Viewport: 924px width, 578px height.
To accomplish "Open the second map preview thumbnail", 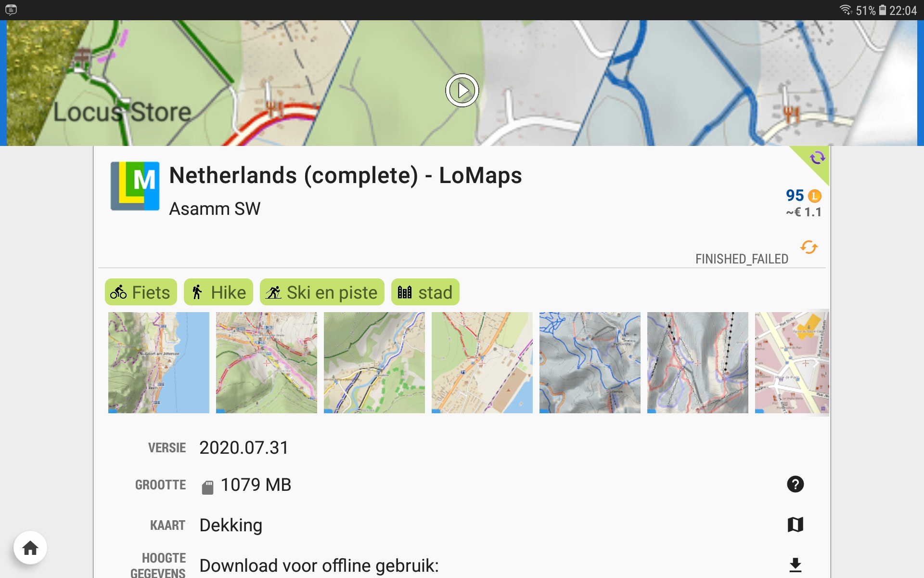I will 267,363.
